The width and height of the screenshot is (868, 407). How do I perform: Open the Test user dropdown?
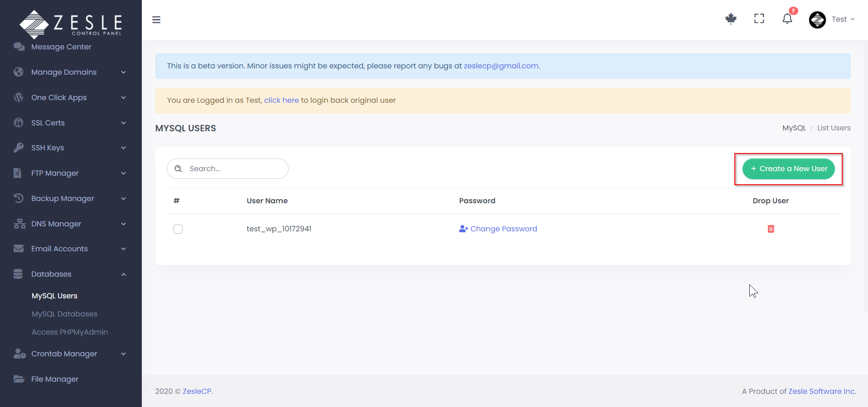coord(843,19)
